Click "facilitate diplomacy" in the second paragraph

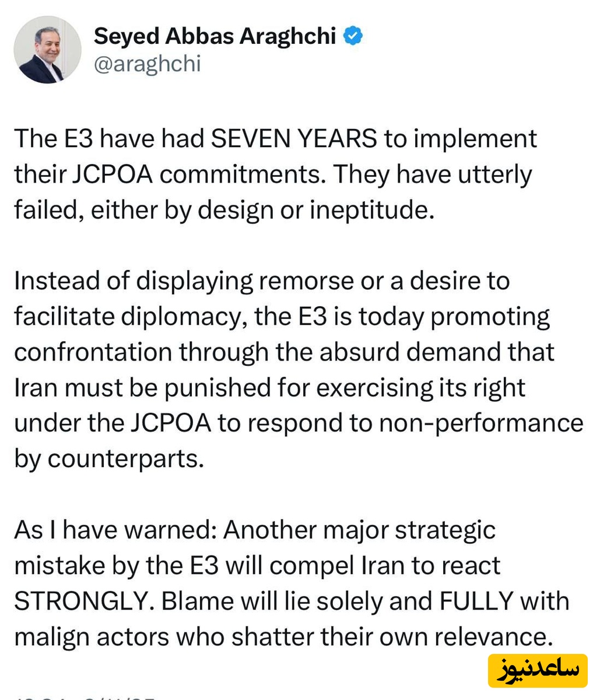click(x=126, y=317)
